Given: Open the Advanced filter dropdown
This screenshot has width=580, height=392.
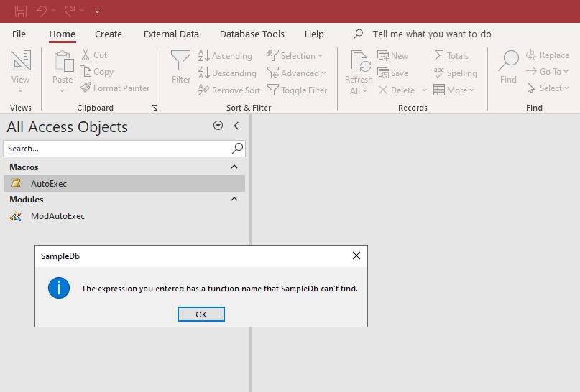Looking at the screenshot, I should pos(297,73).
